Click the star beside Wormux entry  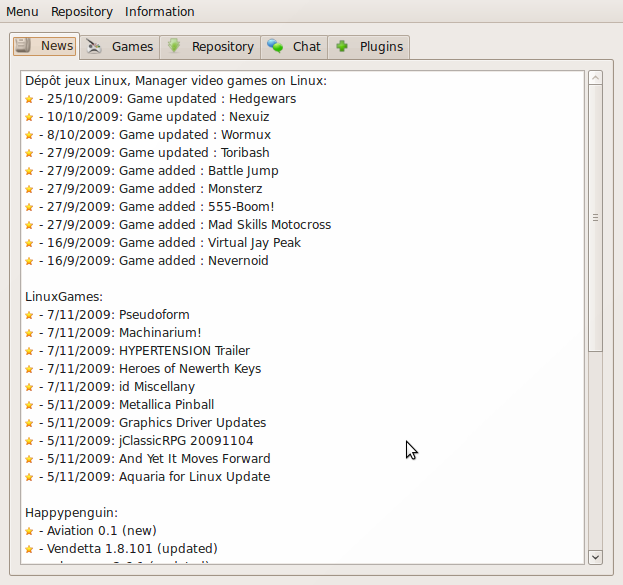pos(29,135)
